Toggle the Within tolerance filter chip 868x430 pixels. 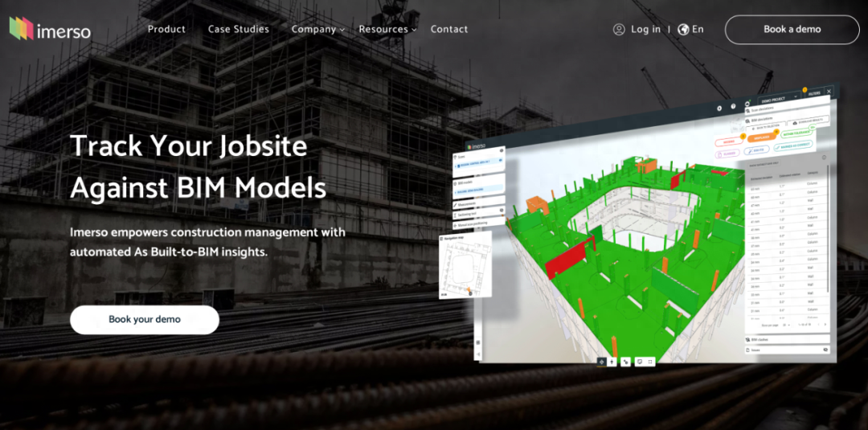click(x=796, y=133)
